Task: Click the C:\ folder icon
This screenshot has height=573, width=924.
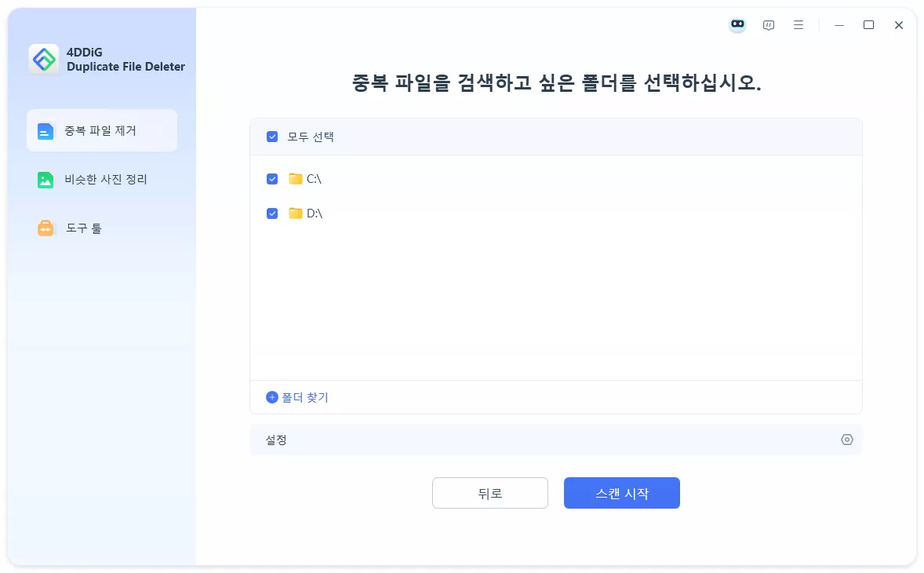Action: (296, 178)
